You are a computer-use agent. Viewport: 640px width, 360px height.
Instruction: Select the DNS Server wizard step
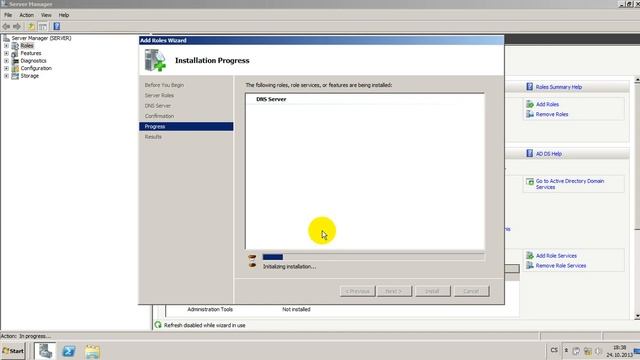158,106
